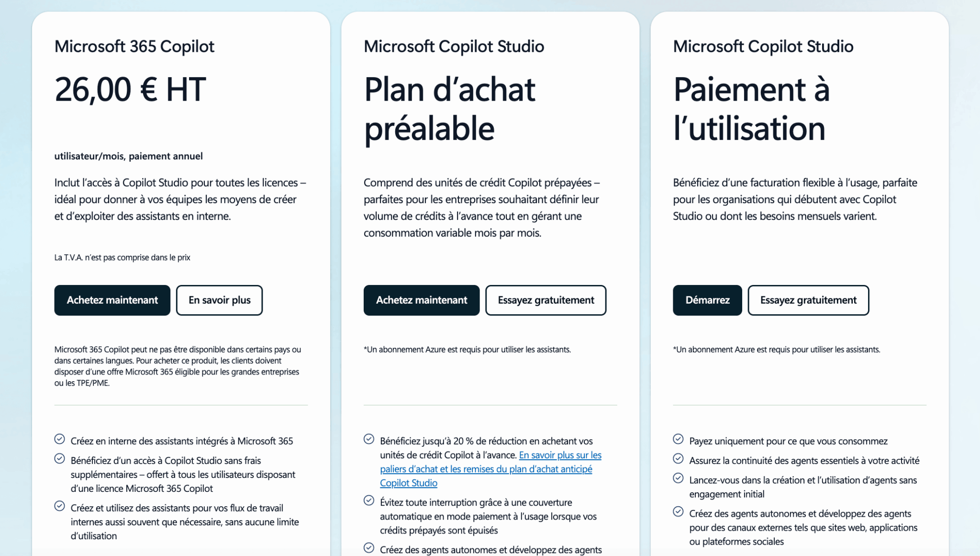Click the checkmark beside "Évitez toute interruption"
Screen dimensions: 980x556
click(368, 500)
